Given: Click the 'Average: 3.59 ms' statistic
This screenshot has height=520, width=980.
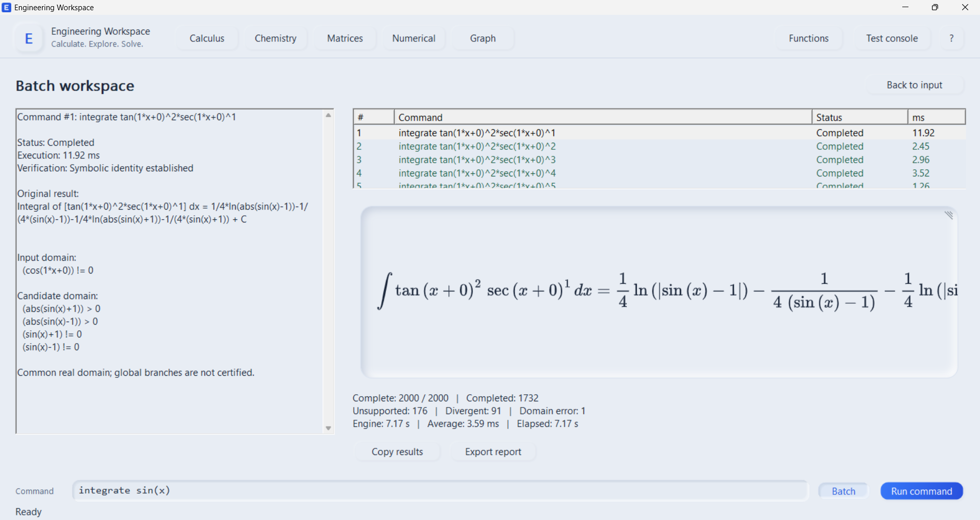Looking at the screenshot, I should click(463, 424).
